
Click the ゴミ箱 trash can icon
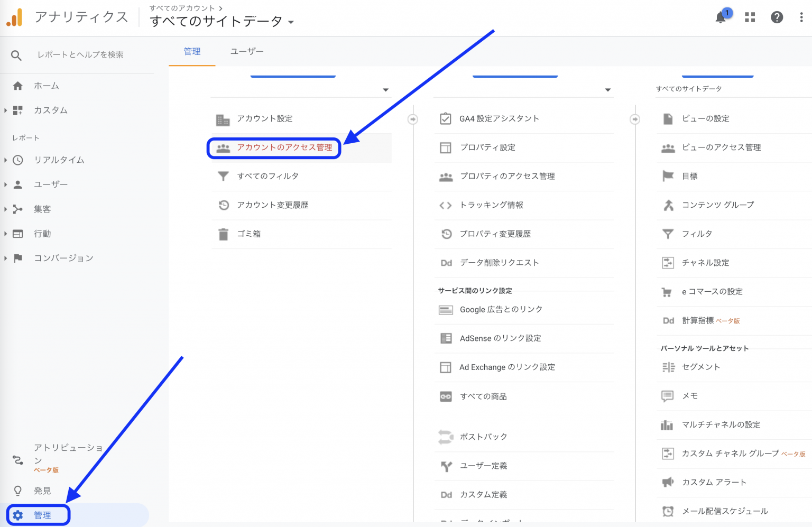point(224,234)
